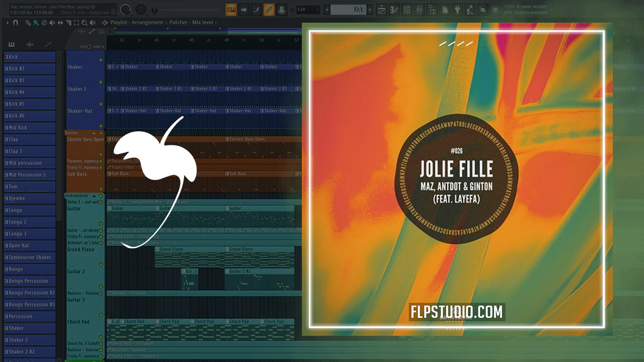Select the Slice tool icon
The width and height of the screenshot is (644, 362).
(x=68, y=23)
